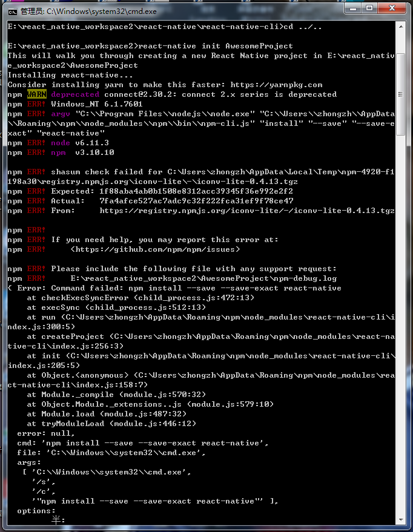Click the yarnpkg.com URL in output
The image size is (413, 532).
point(276,85)
